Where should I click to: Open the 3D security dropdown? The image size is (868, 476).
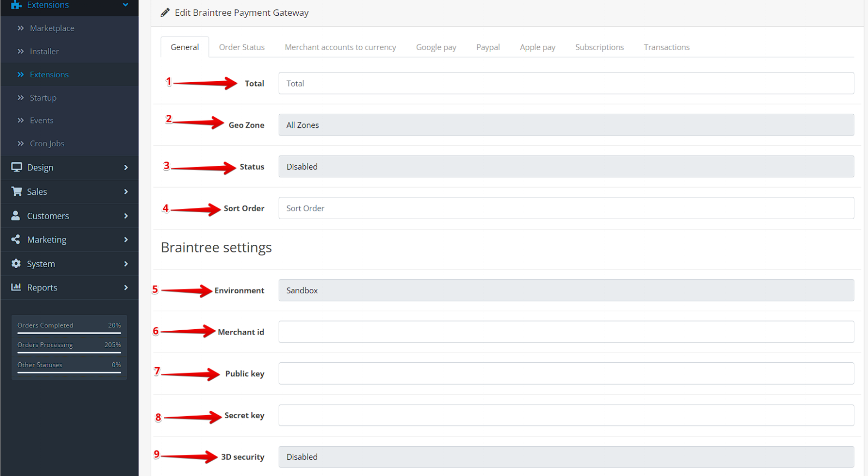(x=566, y=457)
